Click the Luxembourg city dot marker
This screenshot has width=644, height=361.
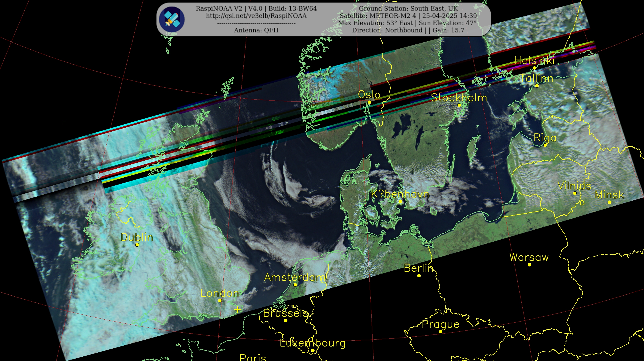pyautogui.click(x=313, y=351)
